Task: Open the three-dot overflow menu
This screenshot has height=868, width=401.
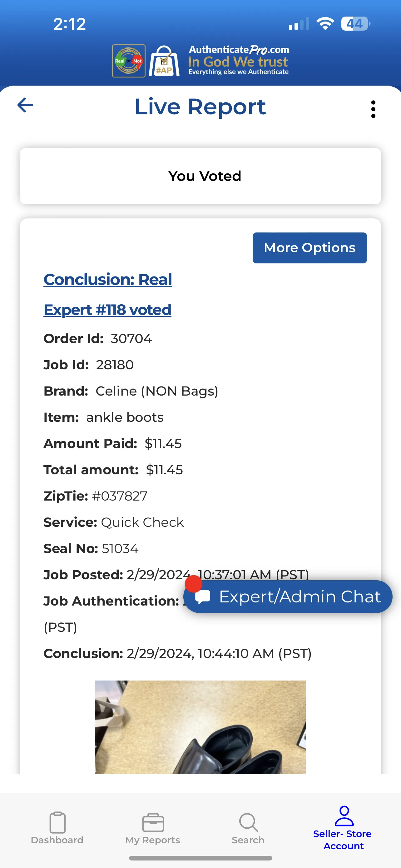Action: click(373, 109)
